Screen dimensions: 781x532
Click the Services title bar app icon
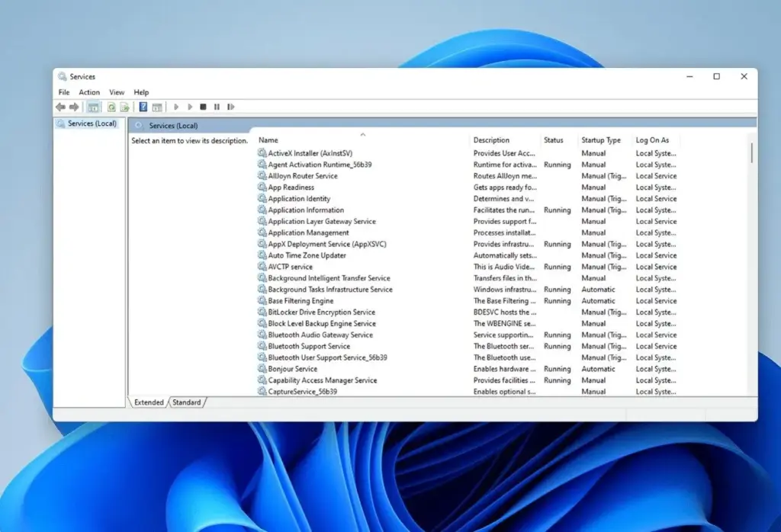(63, 76)
